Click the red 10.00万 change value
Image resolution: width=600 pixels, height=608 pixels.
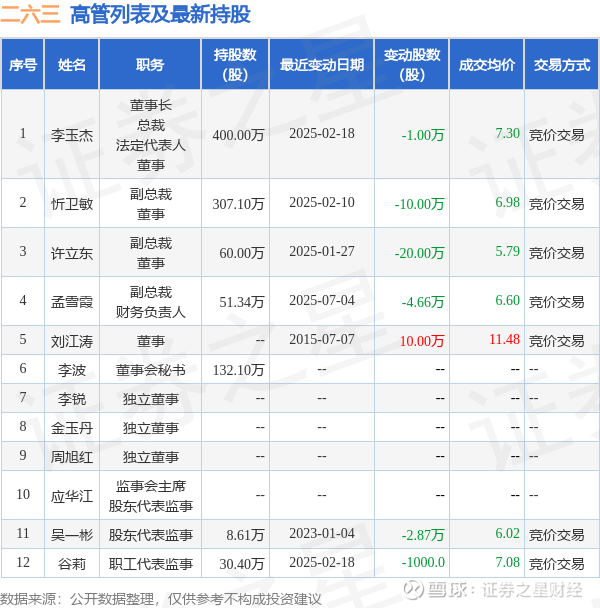[422, 341]
